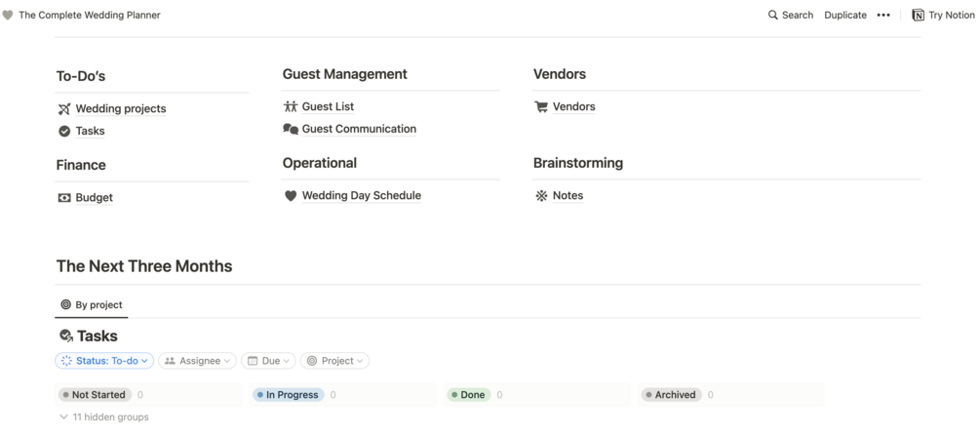This screenshot has height=436, width=980.
Task: Open the Wedding Day Schedule page link
Action: click(361, 196)
